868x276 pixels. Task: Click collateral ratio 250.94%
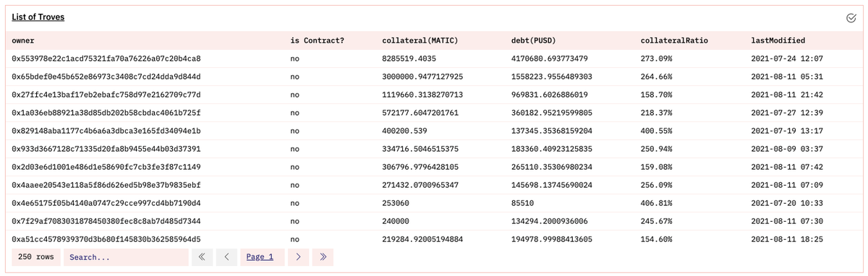(x=657, y=149)
